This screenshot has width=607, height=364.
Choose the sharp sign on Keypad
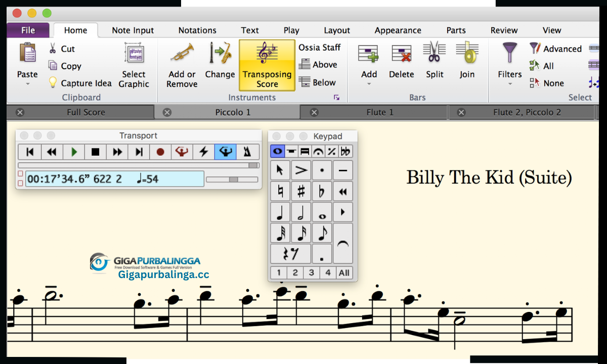click(301, 192)
